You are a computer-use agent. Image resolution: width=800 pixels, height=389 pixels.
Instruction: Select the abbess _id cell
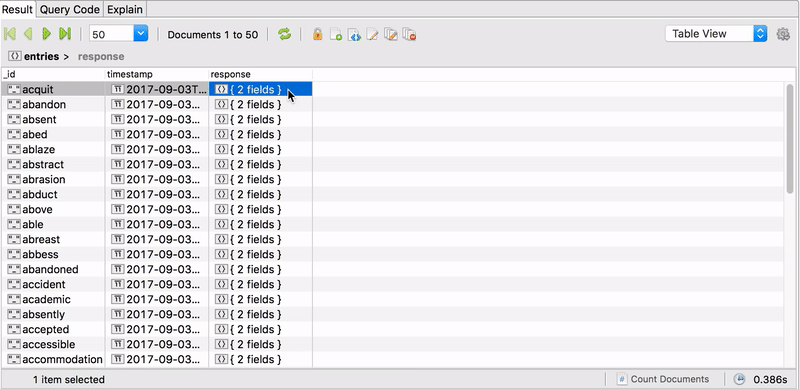[53, 254]
